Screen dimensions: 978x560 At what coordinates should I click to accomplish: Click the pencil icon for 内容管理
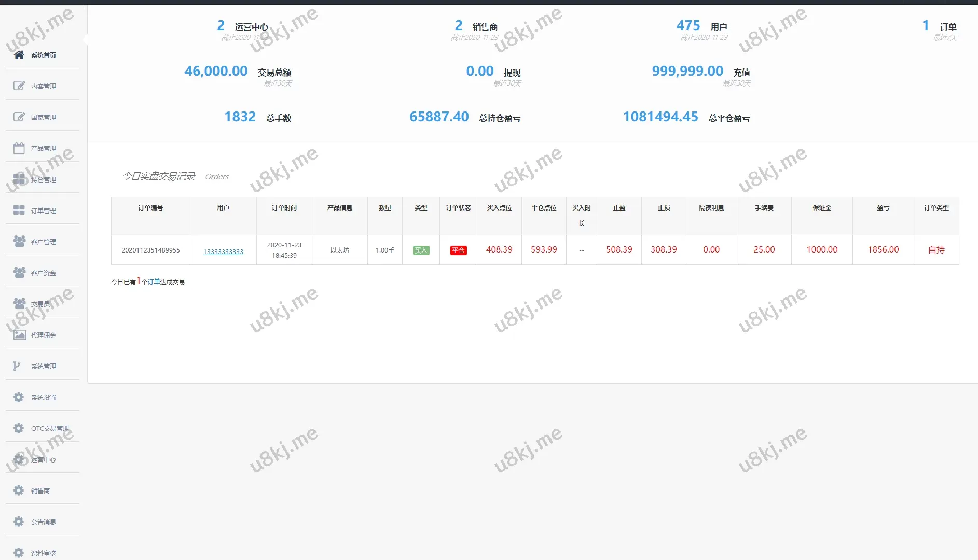click(19, 86)
